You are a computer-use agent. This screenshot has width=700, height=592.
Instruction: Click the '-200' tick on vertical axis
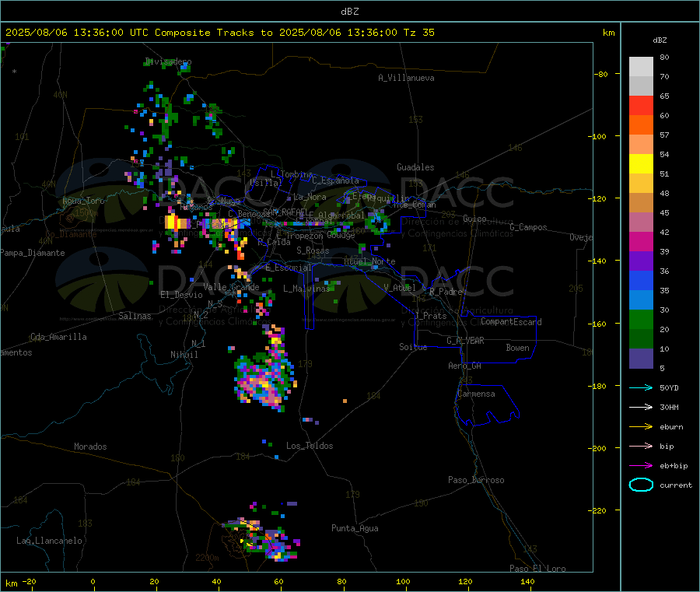598,448
